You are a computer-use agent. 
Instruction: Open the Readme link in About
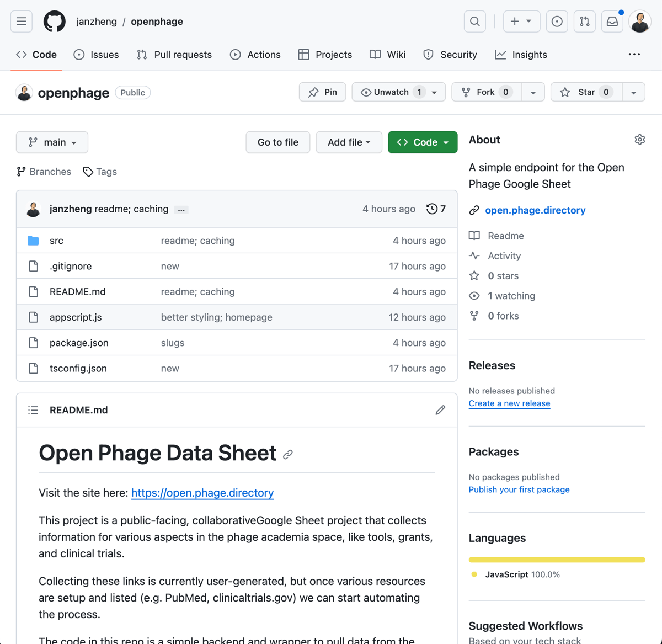496,236
